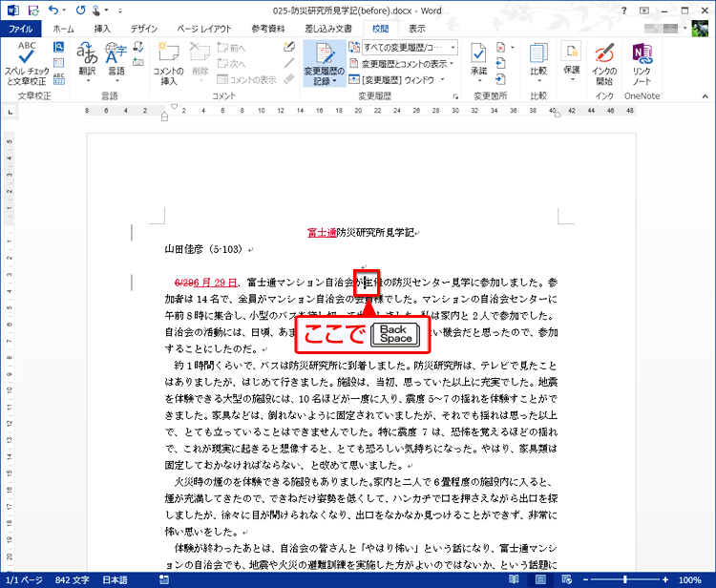Open 変更履歴 group dialog launcher
Viewport: 716px width, 588px height.
point(455,96)
